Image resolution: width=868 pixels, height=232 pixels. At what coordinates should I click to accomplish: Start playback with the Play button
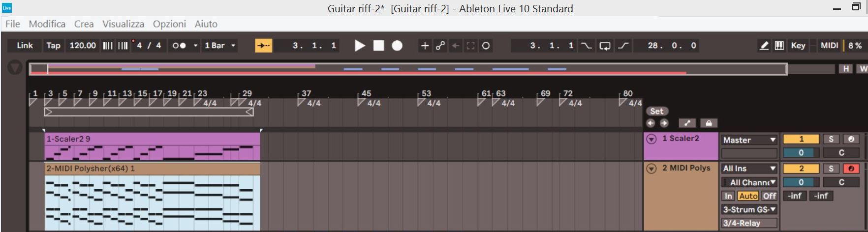pyautogui.click(x=360, y=46)
